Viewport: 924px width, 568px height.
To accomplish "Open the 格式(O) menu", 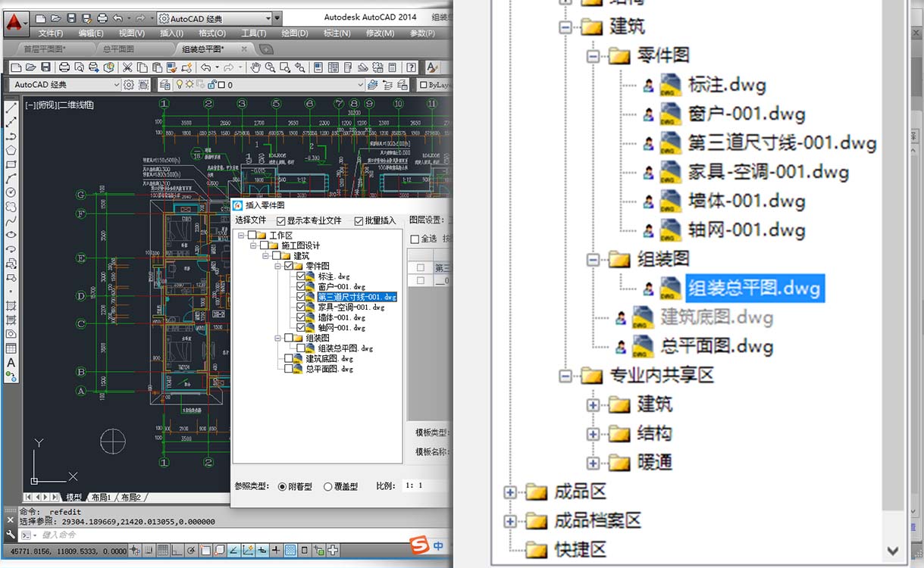I will (x=211, y=33).
